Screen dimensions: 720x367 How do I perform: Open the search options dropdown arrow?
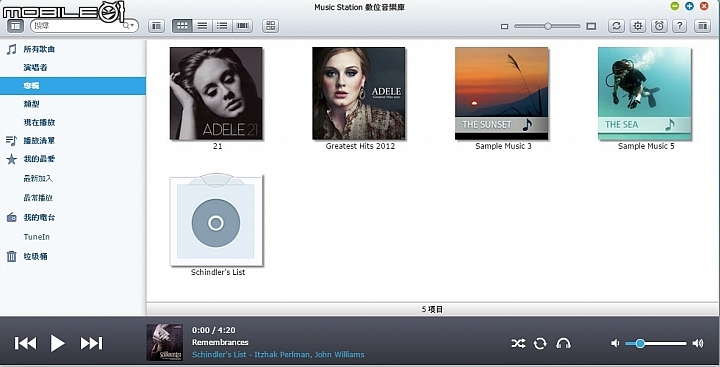tap(132, 26)
